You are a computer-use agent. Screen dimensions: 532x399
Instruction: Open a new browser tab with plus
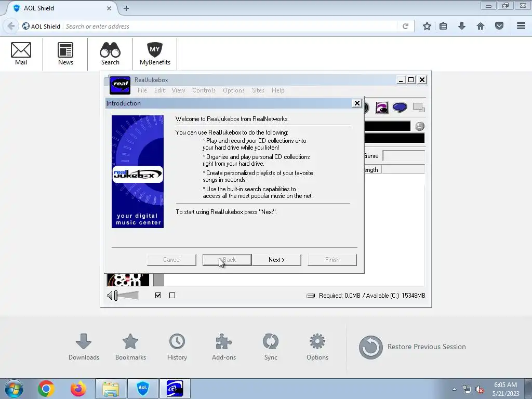coord(126,8)
